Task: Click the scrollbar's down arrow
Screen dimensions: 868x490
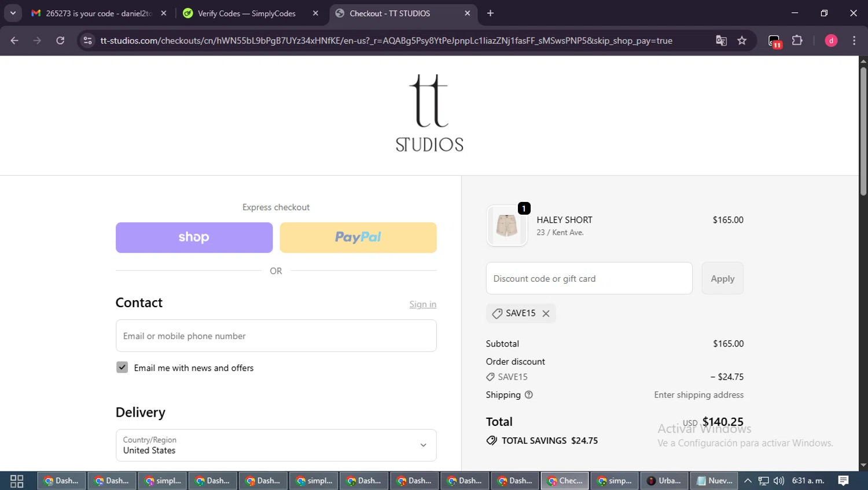Action: (x=863, y=465)
